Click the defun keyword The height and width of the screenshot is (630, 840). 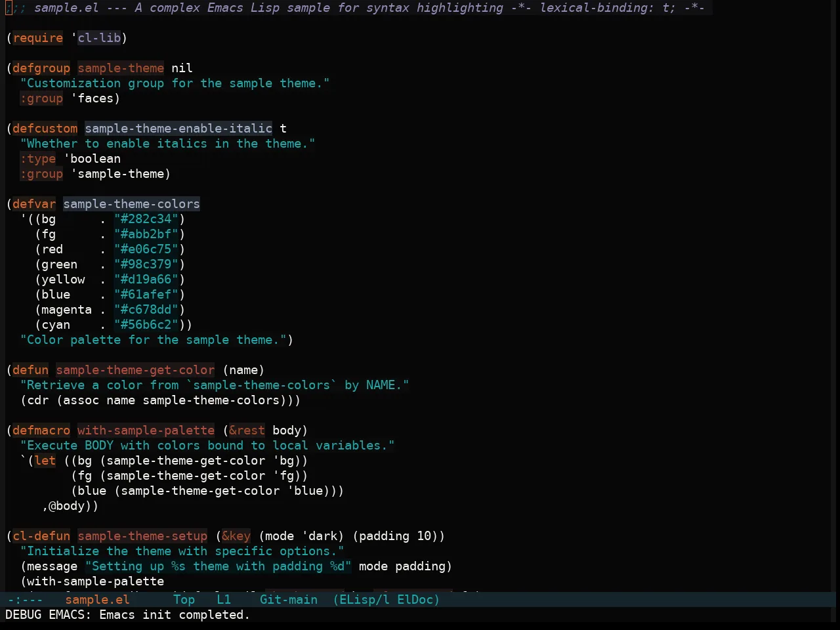[31, 370]
